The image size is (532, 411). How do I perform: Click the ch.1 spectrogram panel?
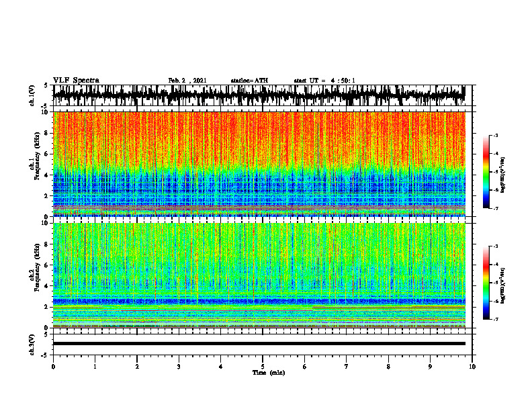[x=259, y=164]
